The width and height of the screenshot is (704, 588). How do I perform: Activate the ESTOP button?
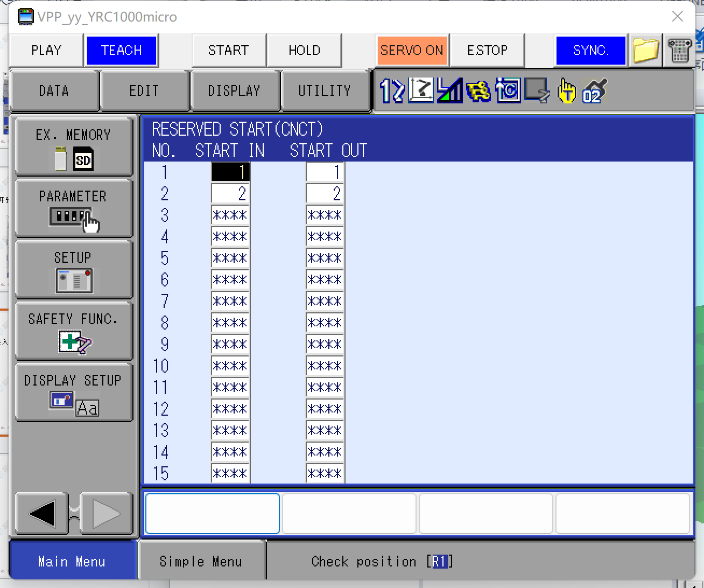487,50
